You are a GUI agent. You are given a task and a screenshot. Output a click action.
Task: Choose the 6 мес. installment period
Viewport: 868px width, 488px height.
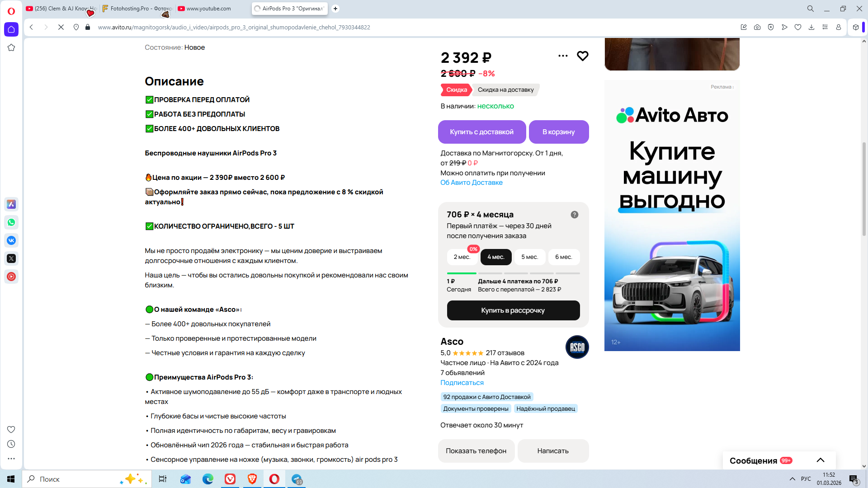pyautogui.click(x=563, y=257)
